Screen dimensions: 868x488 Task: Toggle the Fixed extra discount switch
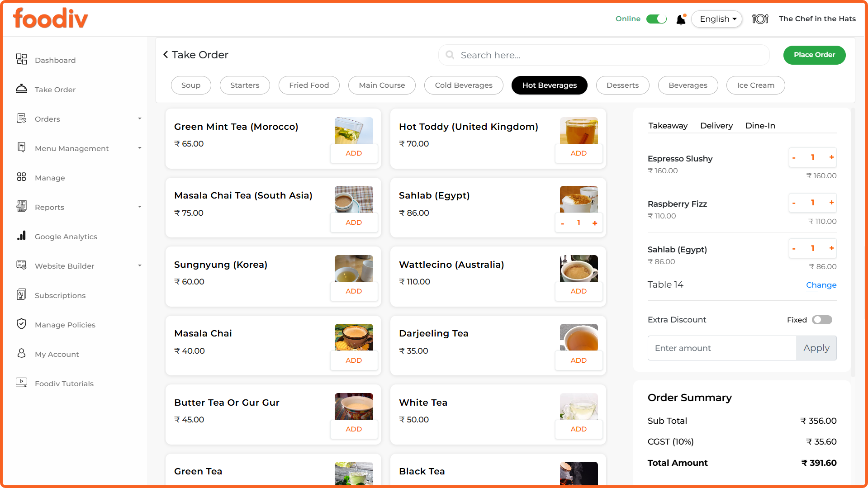[x=822, y=320]
